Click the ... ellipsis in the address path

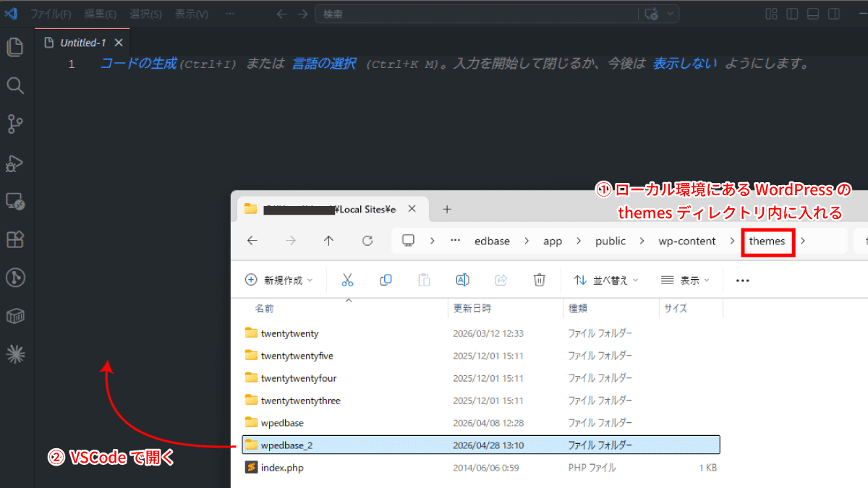[x=455, y=241]
